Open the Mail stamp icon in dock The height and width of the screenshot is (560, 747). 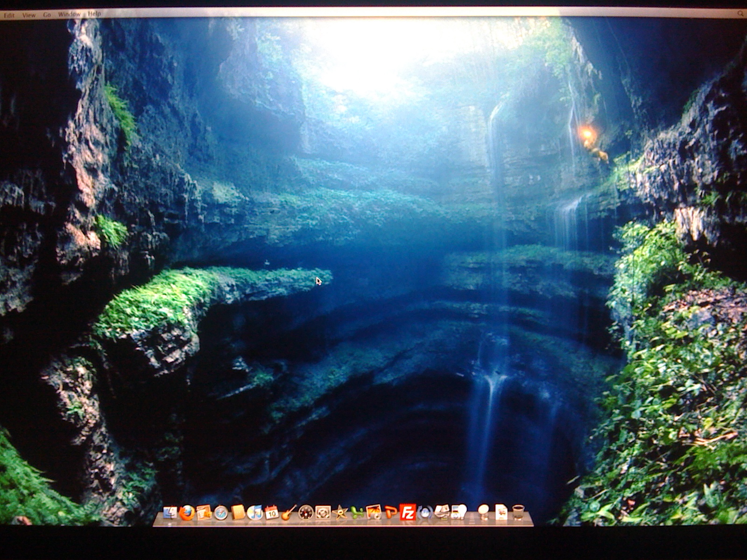click(204, 513)
